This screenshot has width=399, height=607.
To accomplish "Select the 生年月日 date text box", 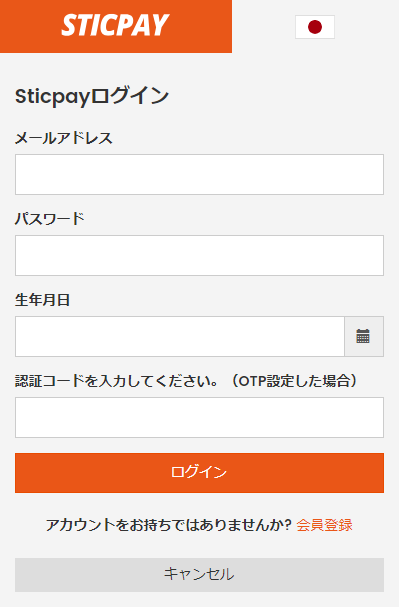I will pyautogui.click(x=180, y=336).
